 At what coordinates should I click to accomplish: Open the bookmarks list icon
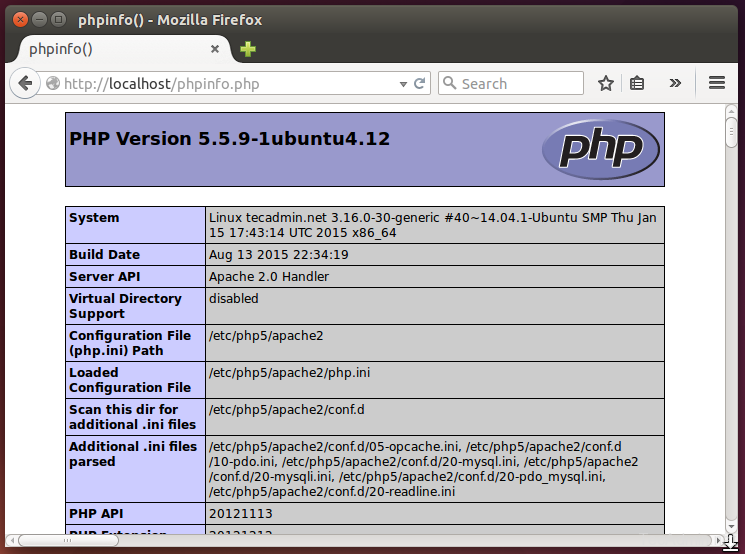pos(637,84)
